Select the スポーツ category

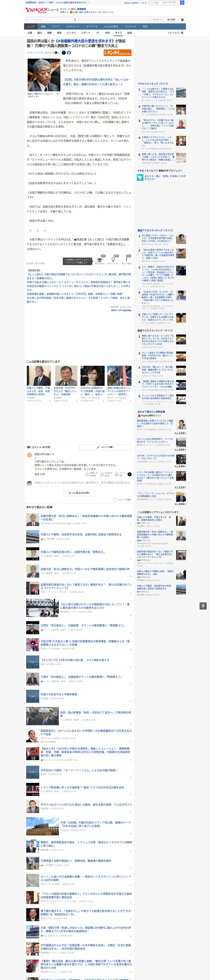point(86,33)
